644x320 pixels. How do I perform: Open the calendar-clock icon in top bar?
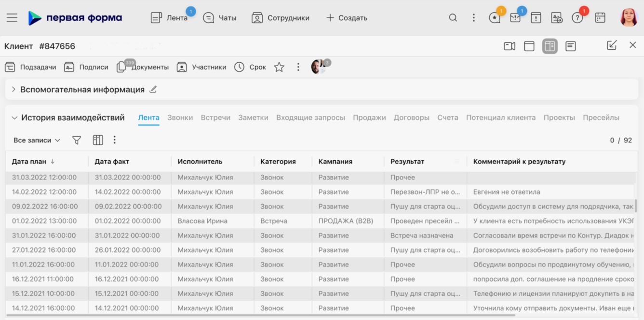557,18
